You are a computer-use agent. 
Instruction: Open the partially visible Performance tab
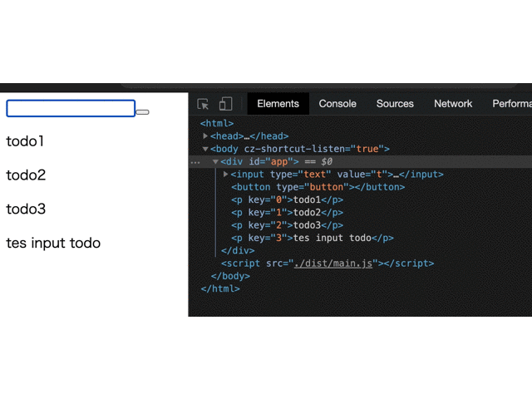[x=511, y=104]
